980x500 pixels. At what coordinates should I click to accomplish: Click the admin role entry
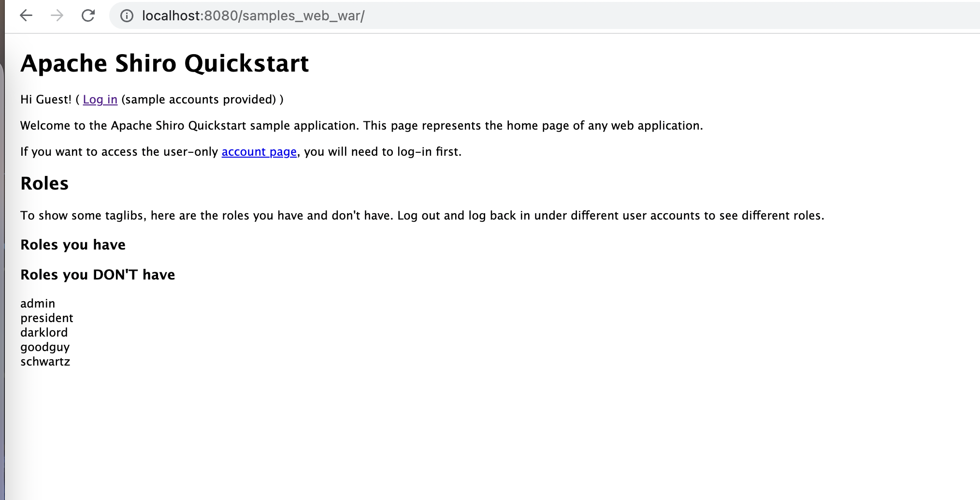[38, 304]
